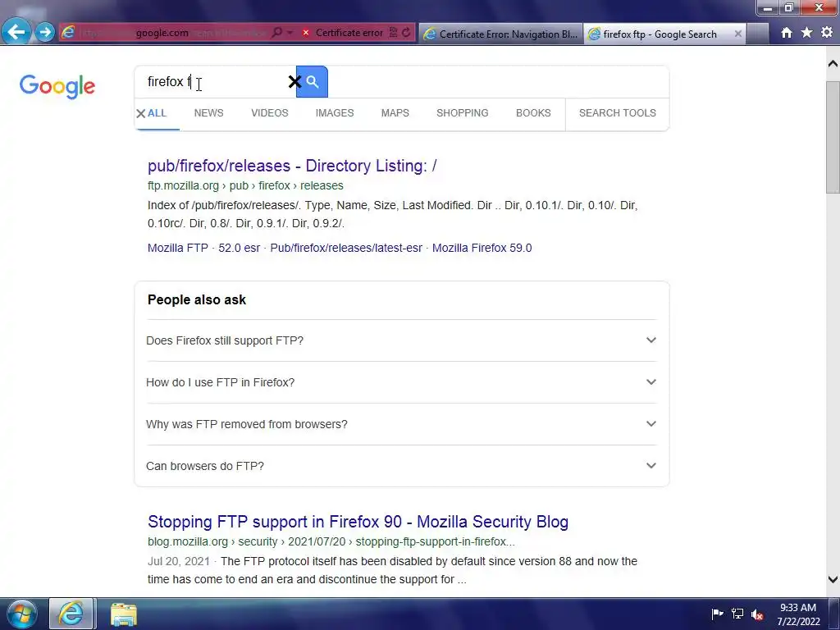Open the network tray icon
The height and width of the screenshot is (630, 840).
737,614
